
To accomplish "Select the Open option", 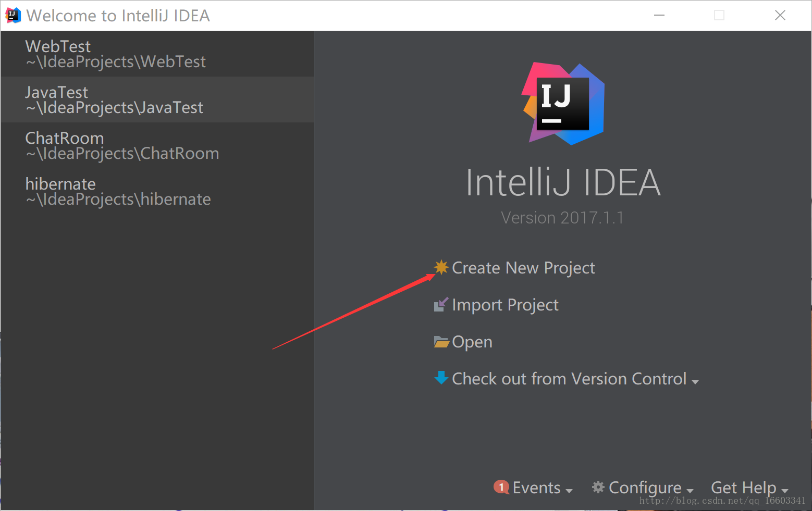I will pos(472,342).
